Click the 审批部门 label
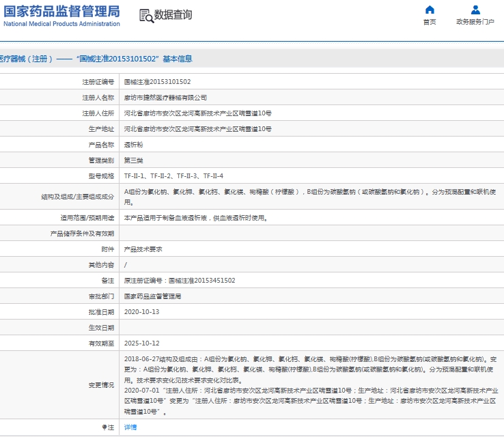Screen dimensions: 504x437 (x=101, y=296)
